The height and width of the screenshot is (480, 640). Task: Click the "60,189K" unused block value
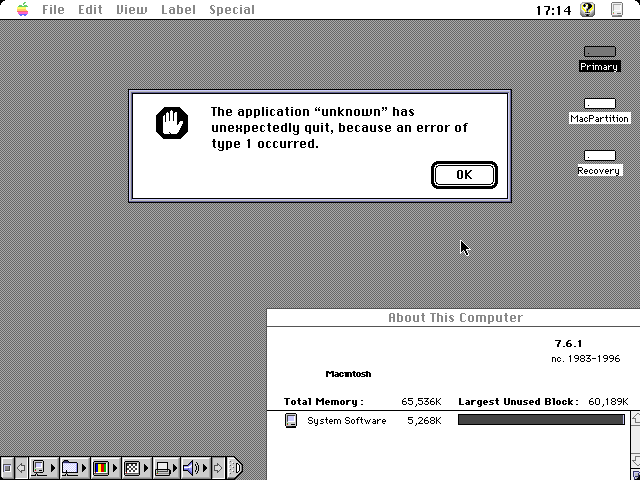tap(608, 402)
